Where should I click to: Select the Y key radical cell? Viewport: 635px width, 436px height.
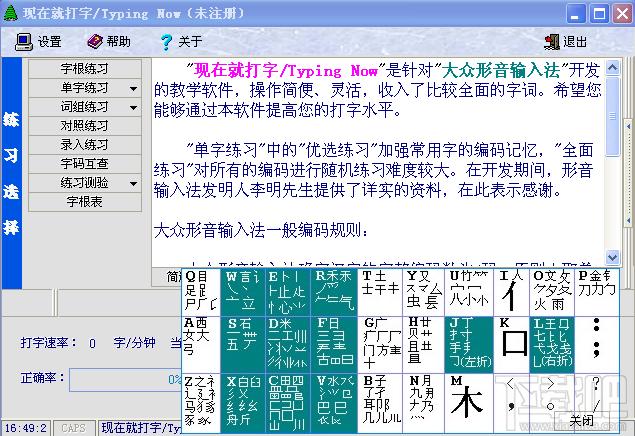[x=424, y=292]
